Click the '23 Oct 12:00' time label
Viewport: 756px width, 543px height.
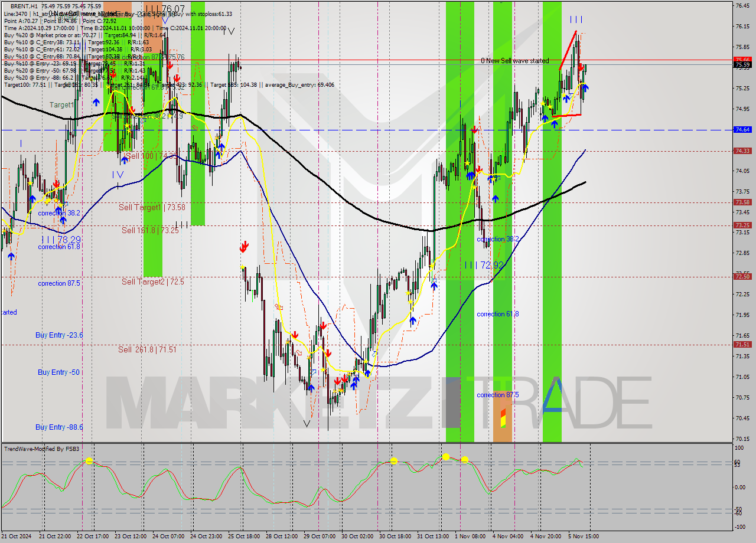(x=132, y=537)
